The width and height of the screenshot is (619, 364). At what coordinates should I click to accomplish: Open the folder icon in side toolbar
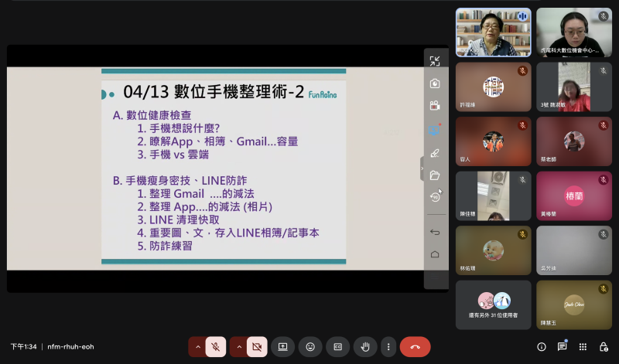435,175
